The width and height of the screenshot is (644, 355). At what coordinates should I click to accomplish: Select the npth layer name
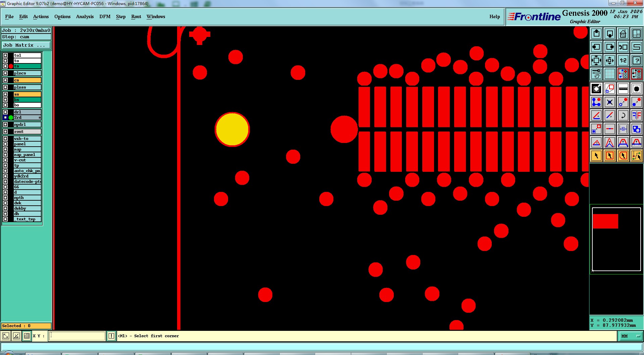point(27,198)
